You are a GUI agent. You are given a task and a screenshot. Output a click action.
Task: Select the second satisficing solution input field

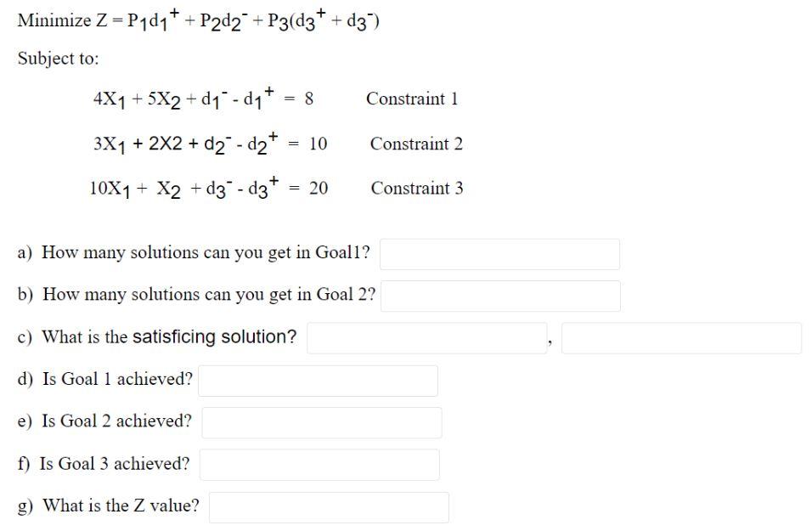click(x=679, y=337)
